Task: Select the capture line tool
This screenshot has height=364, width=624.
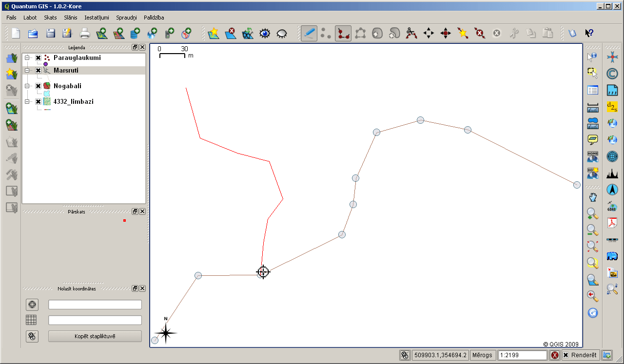Action: (x=343, y=33)
